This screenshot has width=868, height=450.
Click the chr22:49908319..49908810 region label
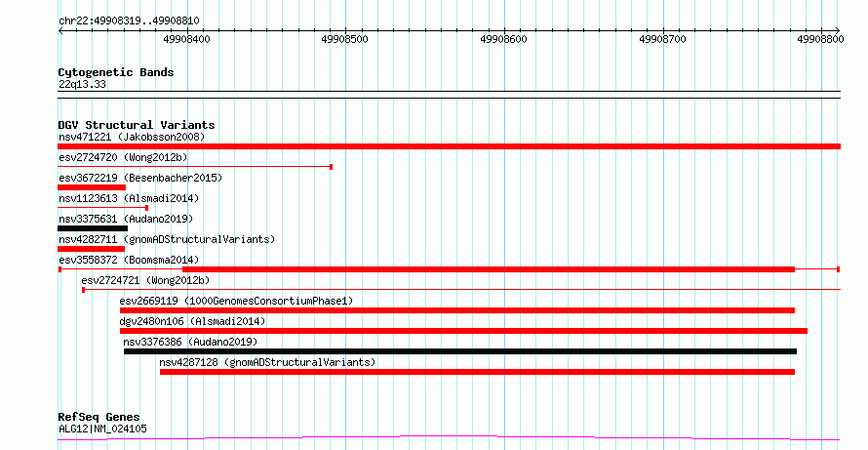(129, 21)
